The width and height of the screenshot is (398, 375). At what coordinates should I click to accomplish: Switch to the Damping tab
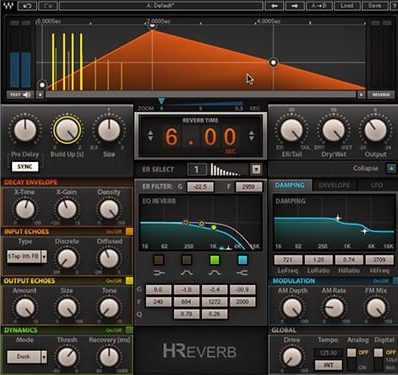290,185
